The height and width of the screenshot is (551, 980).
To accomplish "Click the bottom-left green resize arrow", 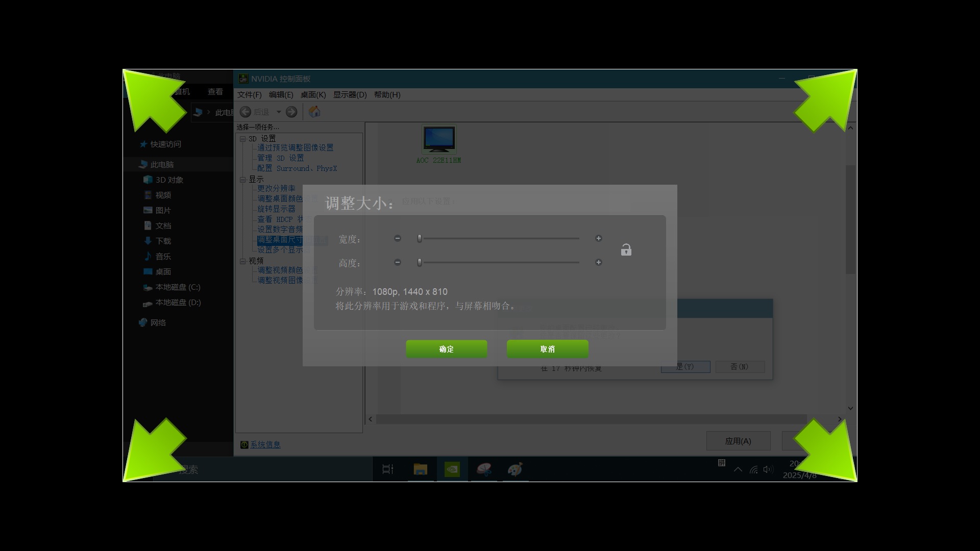I will [x=153, y=451].
